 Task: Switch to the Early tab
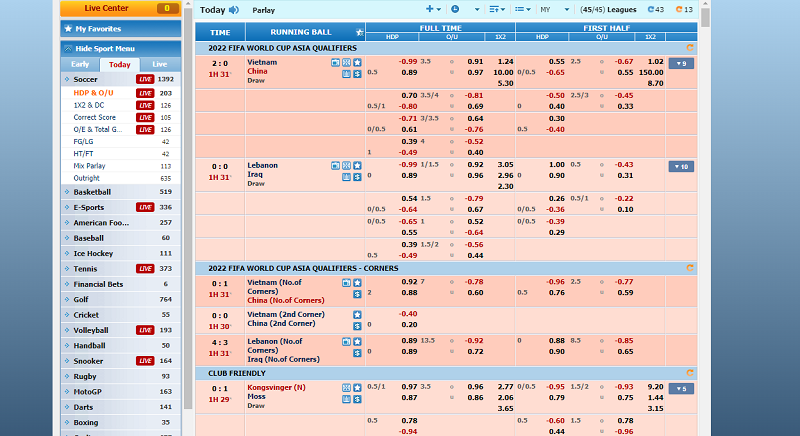(x=80, y=64)
